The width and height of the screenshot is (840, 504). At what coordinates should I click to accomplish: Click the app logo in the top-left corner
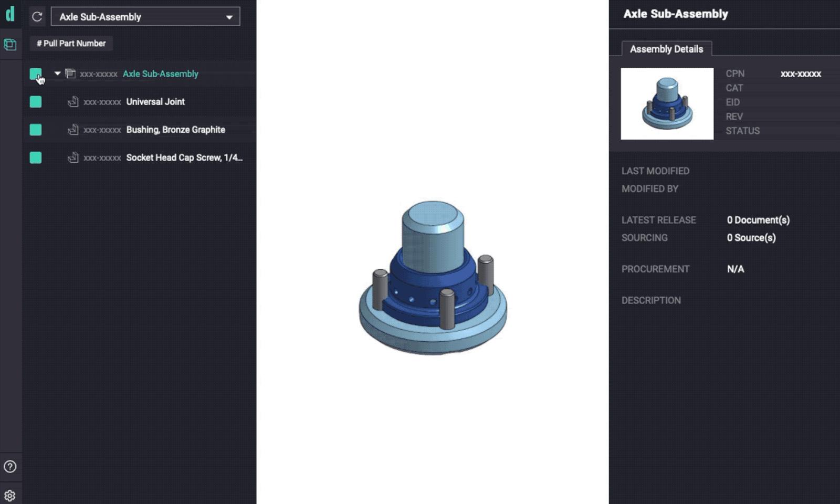point(10,14)
